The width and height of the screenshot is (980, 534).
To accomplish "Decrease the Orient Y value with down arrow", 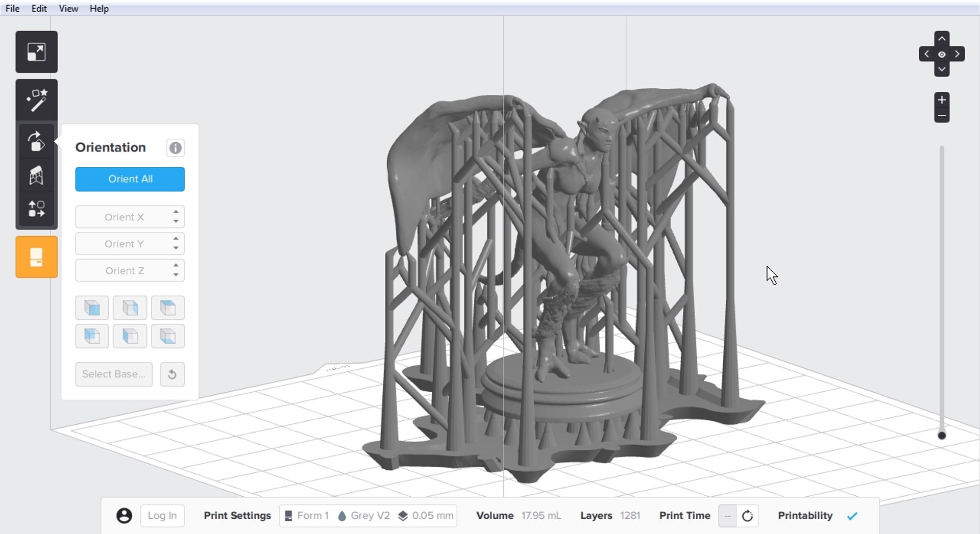I will pyautogui.click(x=176, y=248).
